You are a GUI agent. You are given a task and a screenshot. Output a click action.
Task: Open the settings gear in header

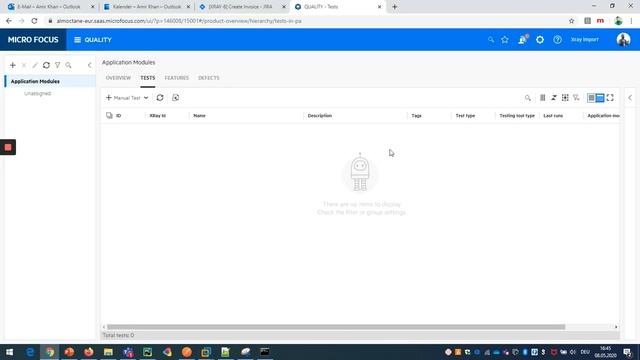tap(540, 40)
